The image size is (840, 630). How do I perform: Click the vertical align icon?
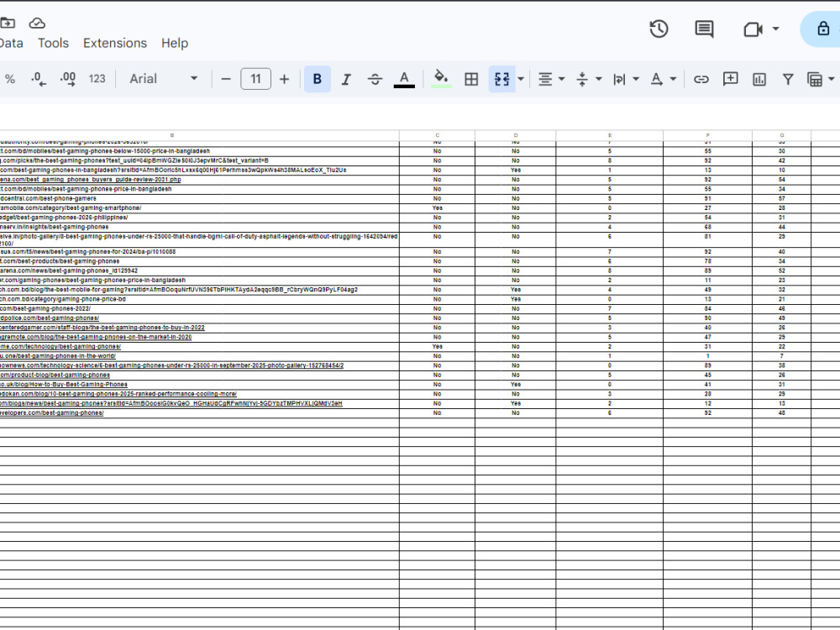click(582, 79)
